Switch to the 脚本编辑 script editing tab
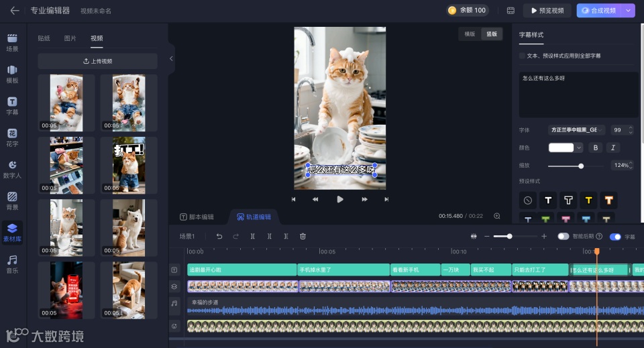The height and width of the screenshot is (348, 644). click(x=197, y=217)
